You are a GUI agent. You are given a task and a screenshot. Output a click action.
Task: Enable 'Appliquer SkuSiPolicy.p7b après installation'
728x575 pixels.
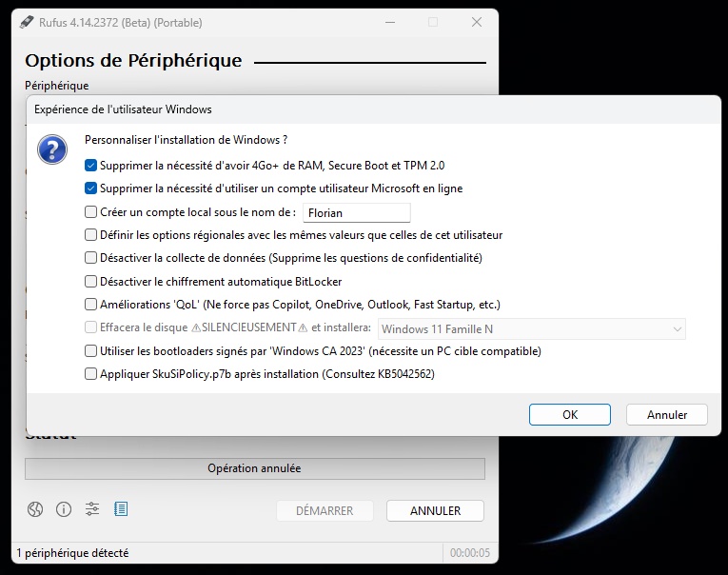[91, 374]
